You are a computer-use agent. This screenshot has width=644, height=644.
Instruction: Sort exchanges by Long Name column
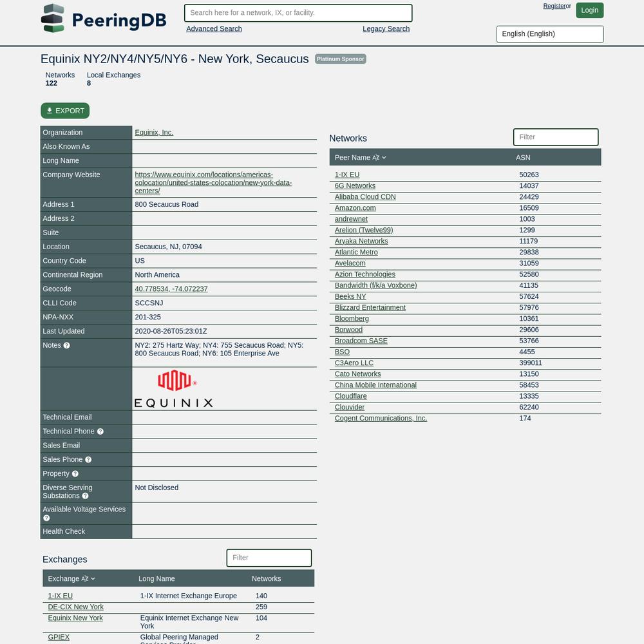[x=156, y=579]
